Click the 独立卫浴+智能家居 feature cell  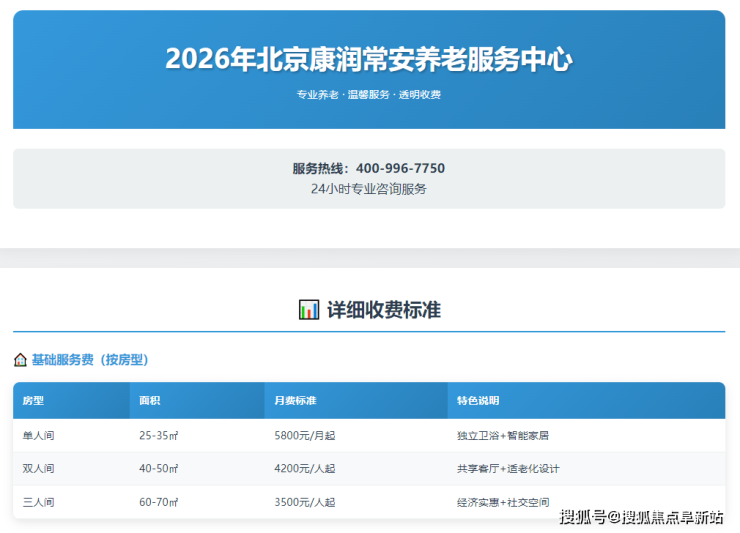click(x=503, y=436)
